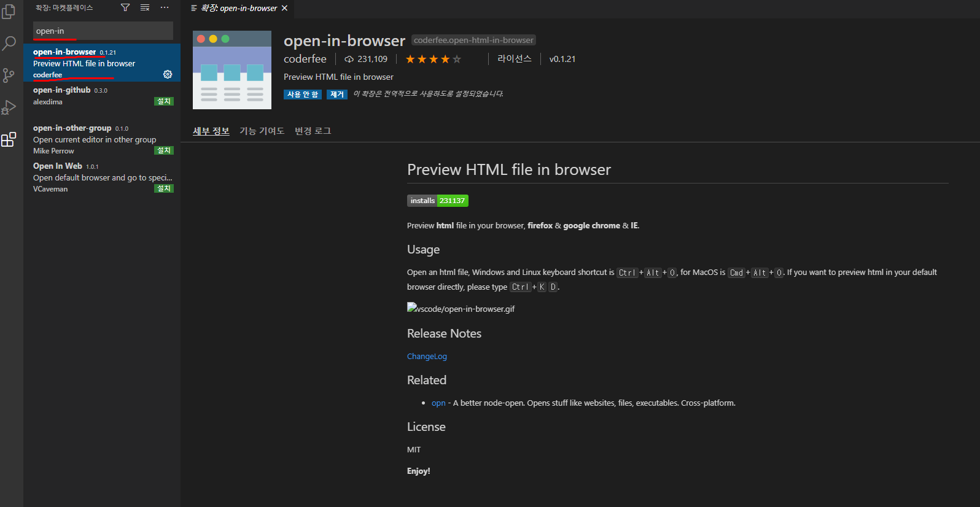Click the alexdima publisher name

tap(48, 102)
